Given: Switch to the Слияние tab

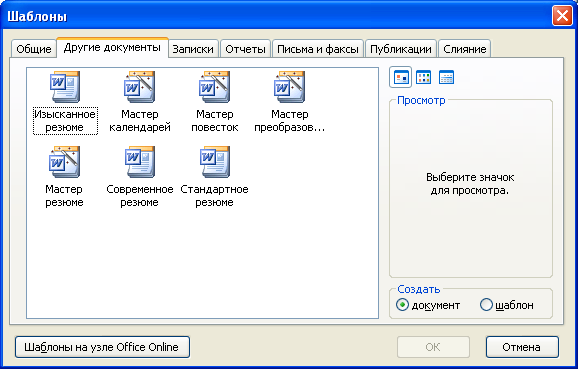Looking at the screenshot, I should [x=464, y=49].
